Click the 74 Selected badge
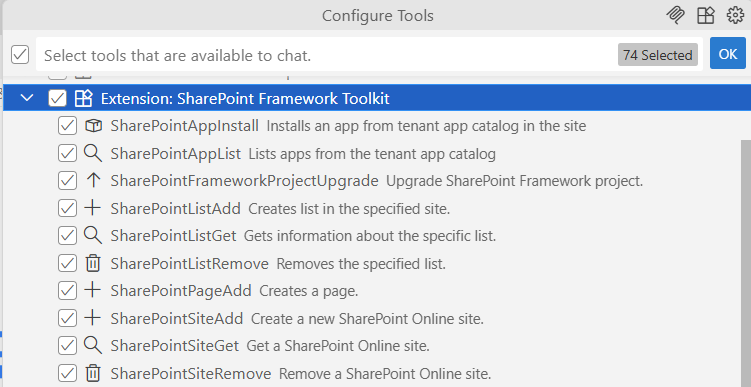Viewport: 751px width, 387px height. point(658,55)
